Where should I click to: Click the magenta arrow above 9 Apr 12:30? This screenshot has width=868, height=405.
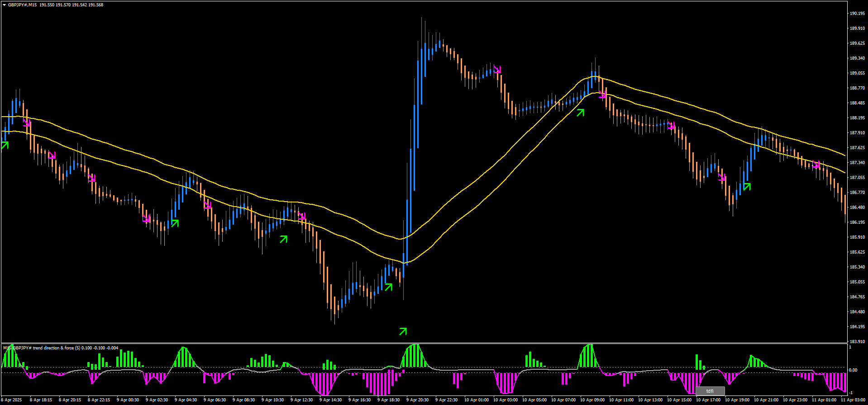pyautogui.click(x=302, y=216)
